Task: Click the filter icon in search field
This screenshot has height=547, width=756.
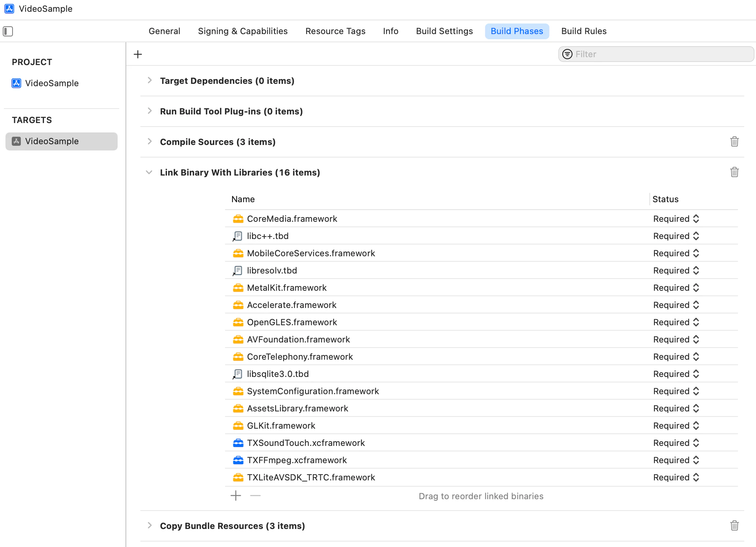Action: 567,54
